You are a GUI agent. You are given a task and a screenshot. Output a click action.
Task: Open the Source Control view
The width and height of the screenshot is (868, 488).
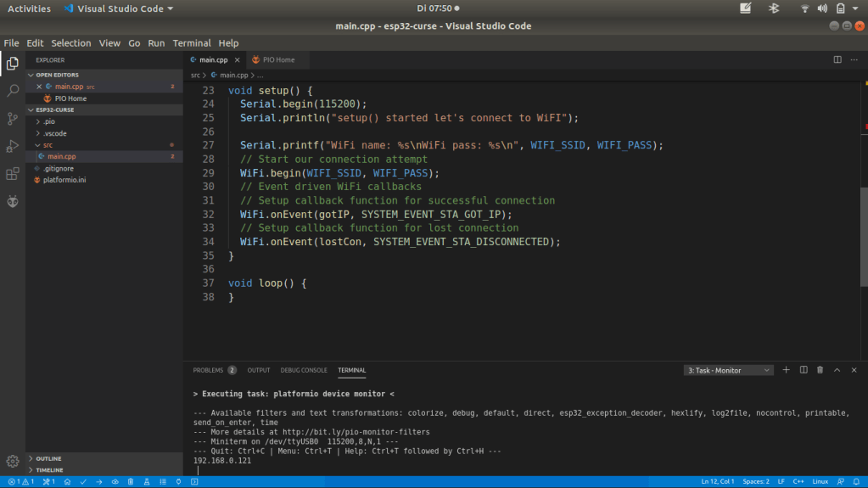13,118
